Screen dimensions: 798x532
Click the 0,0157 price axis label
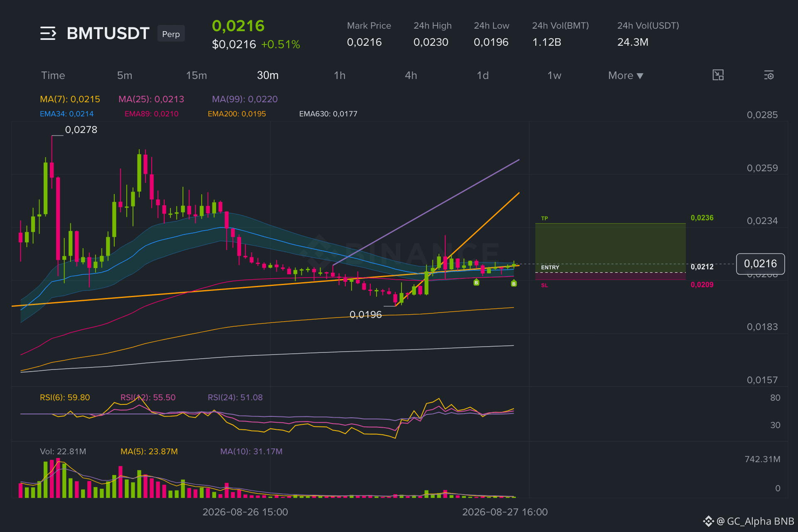762,380
